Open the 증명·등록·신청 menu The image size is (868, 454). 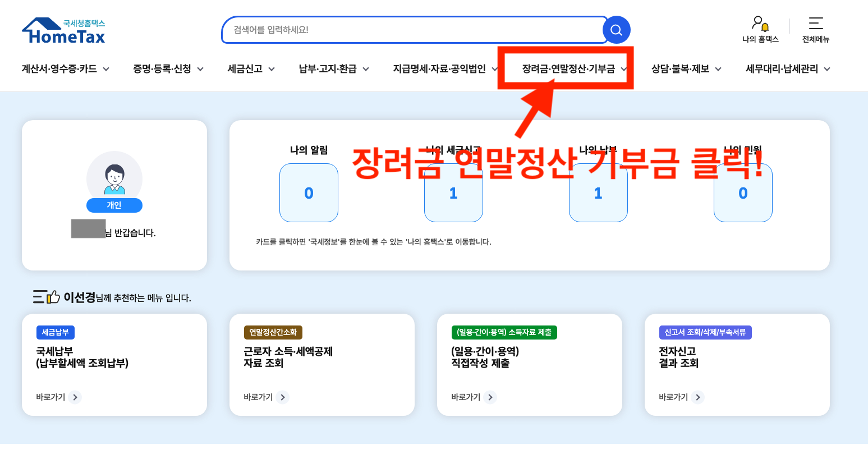163,70
